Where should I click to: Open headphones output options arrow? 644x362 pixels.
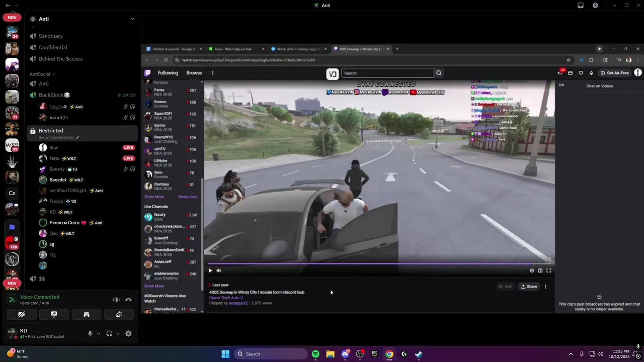point(118,333)
